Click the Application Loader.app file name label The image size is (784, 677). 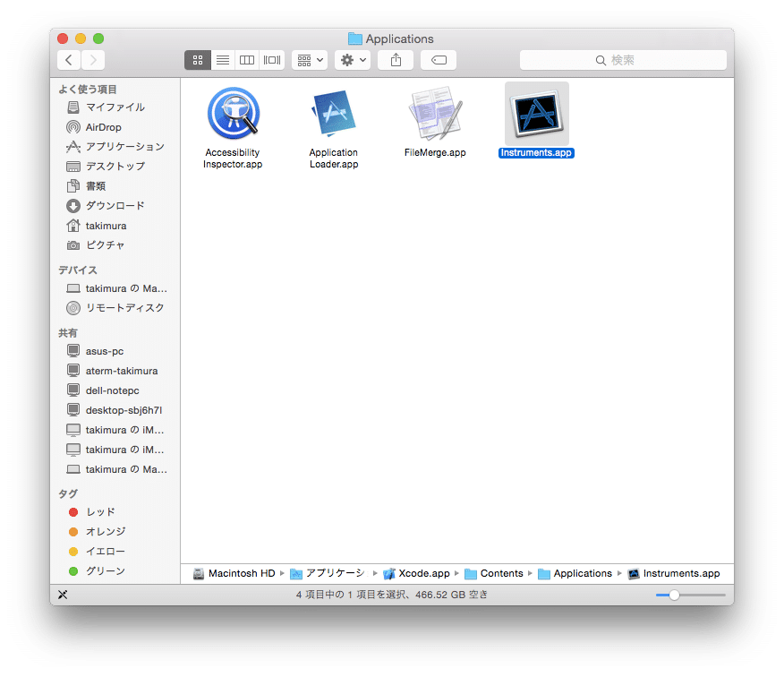[x=334, y=159]
